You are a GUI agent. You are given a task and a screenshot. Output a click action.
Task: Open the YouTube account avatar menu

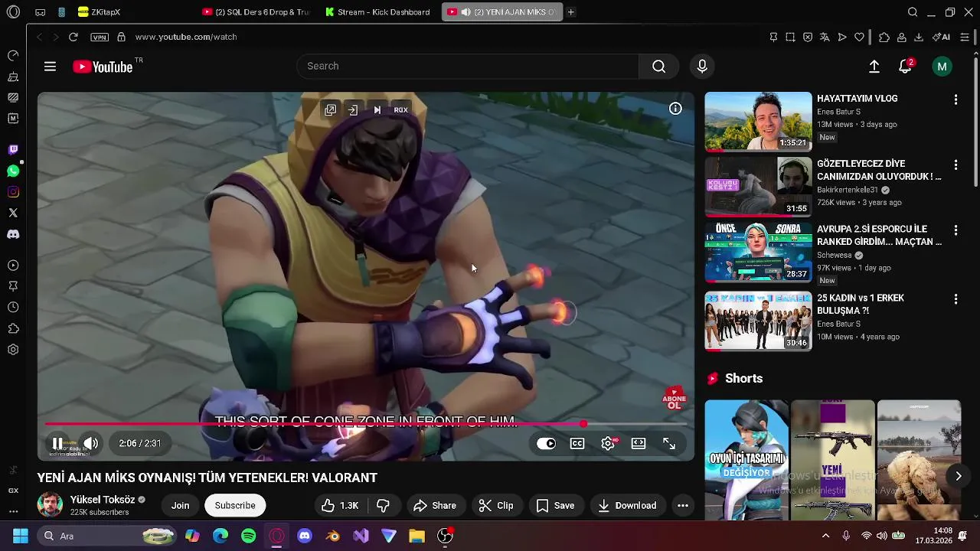(942, 67)
